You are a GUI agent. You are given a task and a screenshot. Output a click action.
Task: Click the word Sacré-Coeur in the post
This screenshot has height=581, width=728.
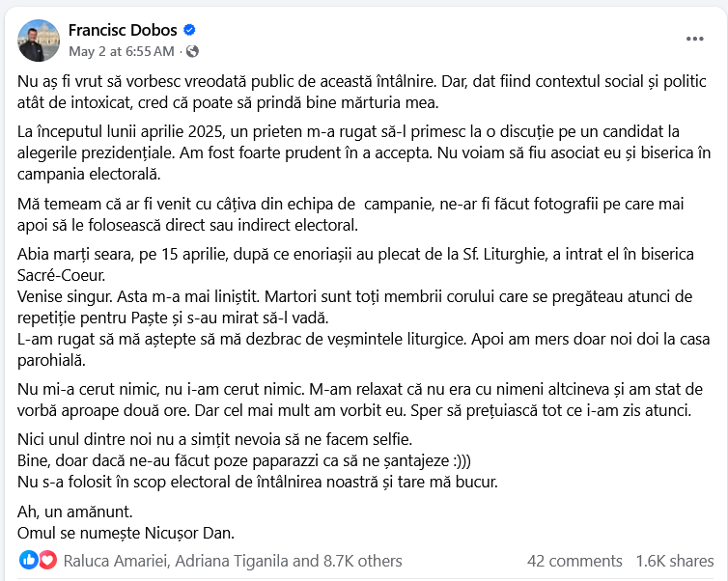click(x=61, y=276)
